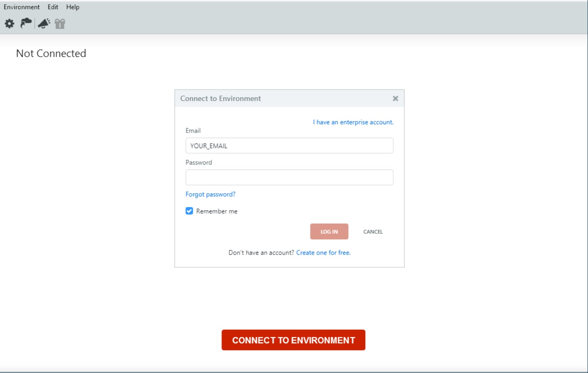The image size is (588, 373).
Task: Click the red CONNECT TO ENVIRONMENT button
Action: (293, 340)
